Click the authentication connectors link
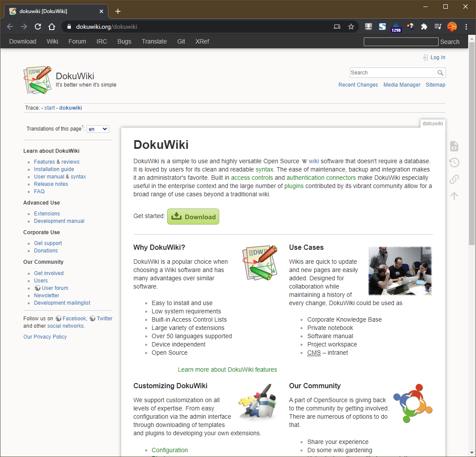The width and height of the screenshot is (476, 457). (321, 178)
